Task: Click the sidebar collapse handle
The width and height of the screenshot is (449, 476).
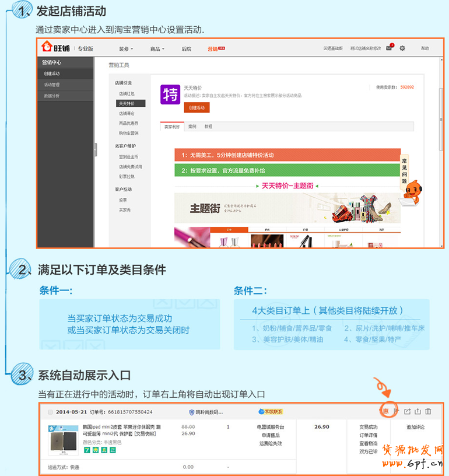Action: (x=96, y=150)
